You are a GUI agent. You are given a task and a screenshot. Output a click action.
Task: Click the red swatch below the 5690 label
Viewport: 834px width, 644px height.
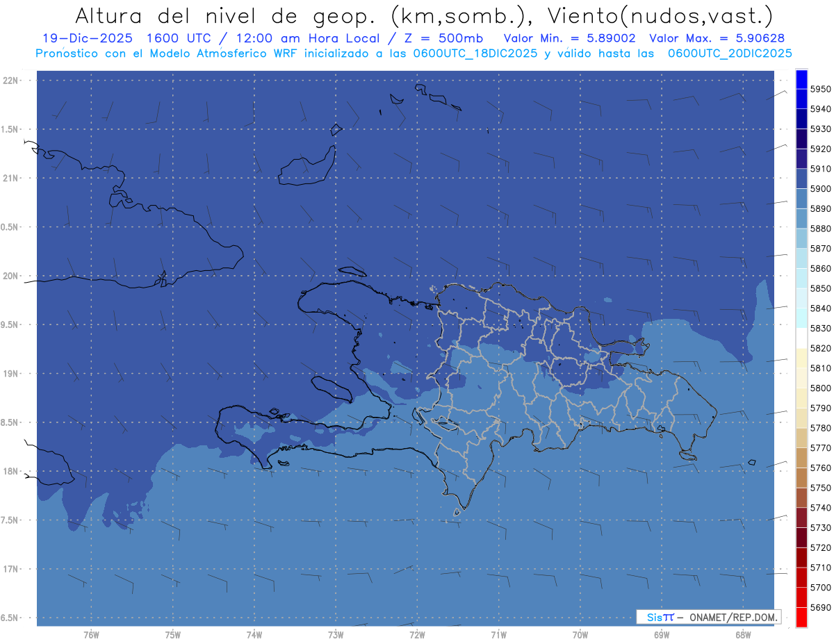(801, 617)
